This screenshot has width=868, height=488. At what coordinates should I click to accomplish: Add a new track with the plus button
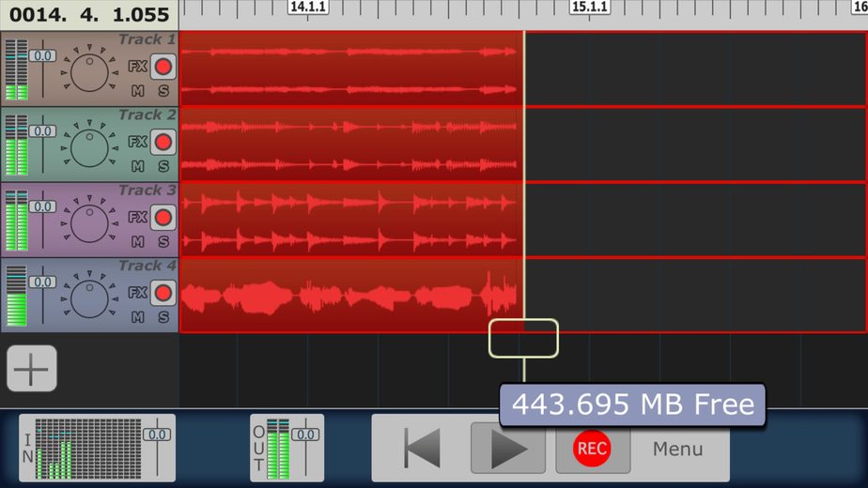32,369
